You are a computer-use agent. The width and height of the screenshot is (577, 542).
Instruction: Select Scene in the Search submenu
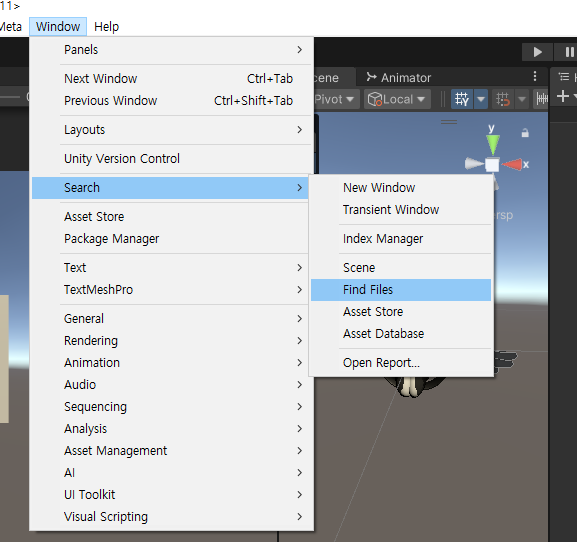pos(401,268)
